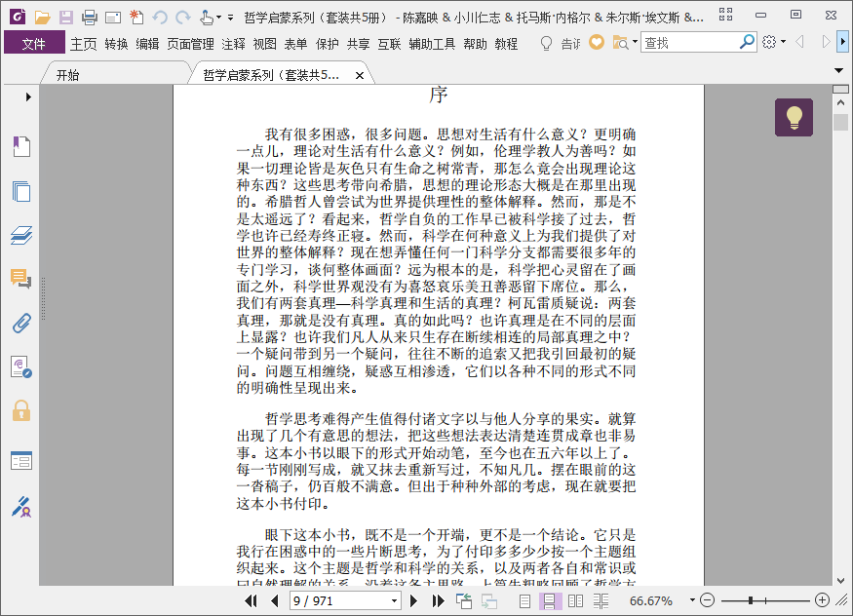Toggle full-screen ribbon mode icon
Screen dimensions: 853x616
[725, 15]
